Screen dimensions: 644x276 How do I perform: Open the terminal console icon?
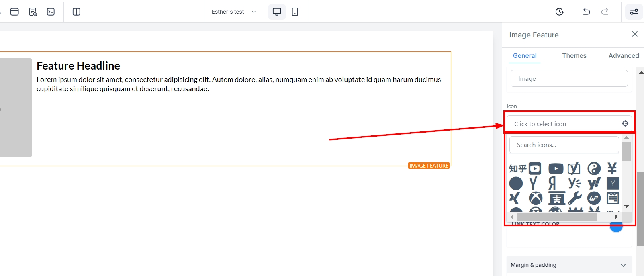[x=51, y=12]
